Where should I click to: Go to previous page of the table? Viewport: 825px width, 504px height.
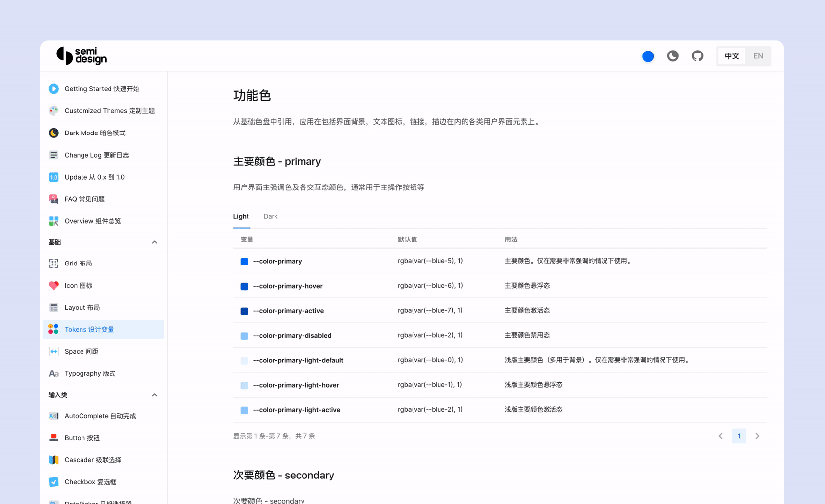[x=720, y=436]
